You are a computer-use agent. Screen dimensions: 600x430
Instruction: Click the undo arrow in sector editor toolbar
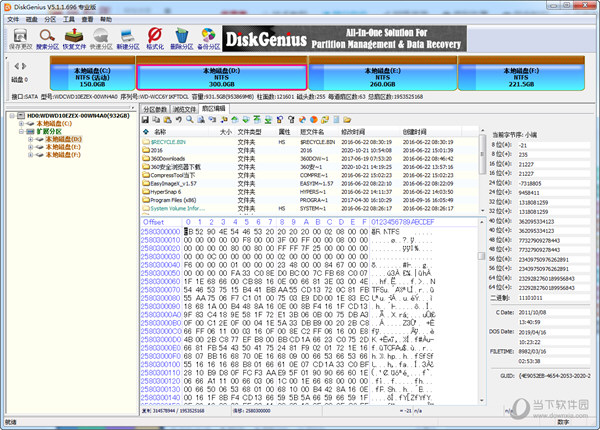178,120
